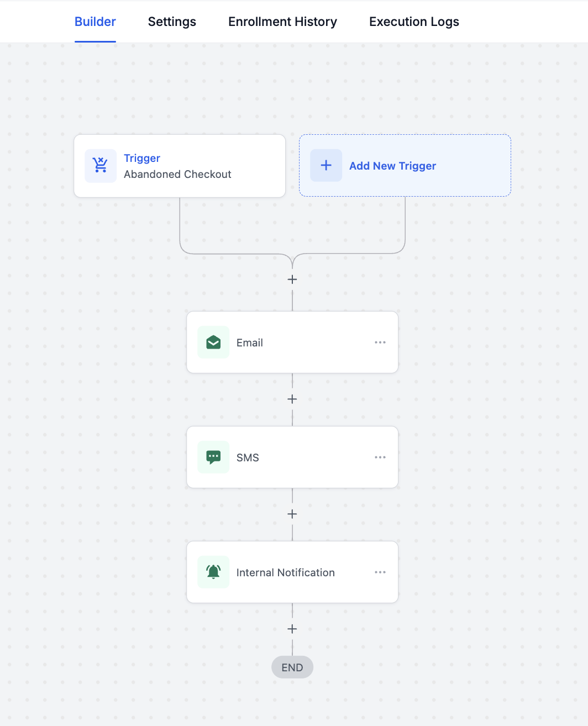Open the Email action's three-dot menu
Screen dimensions: 588x726
click(380, 343)
